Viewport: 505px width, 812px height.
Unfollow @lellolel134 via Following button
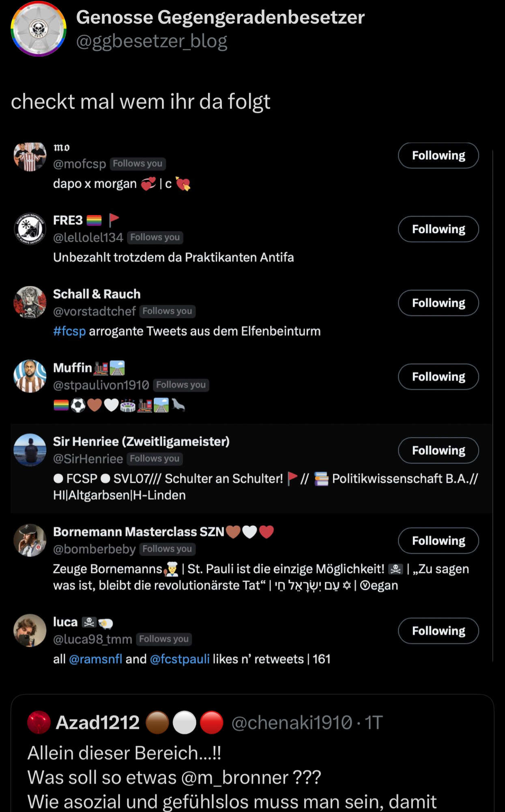coord(438,229)
